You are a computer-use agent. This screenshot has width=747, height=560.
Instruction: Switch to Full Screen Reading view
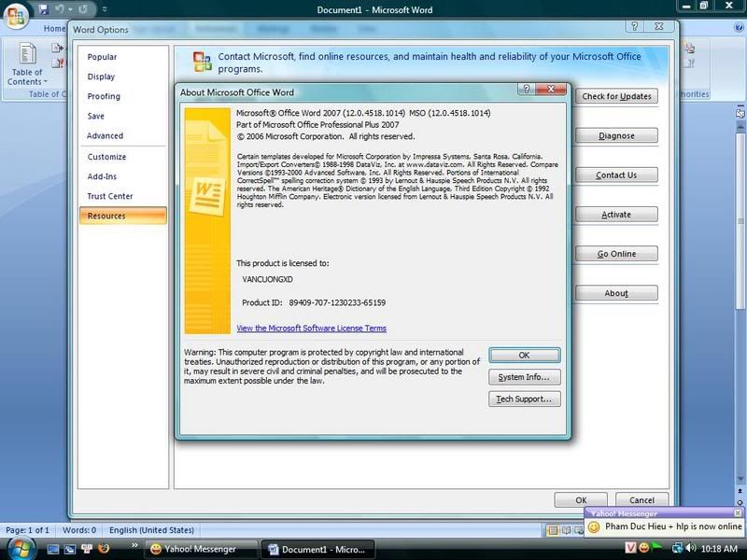pyautogui.click(x=566, y=530)
